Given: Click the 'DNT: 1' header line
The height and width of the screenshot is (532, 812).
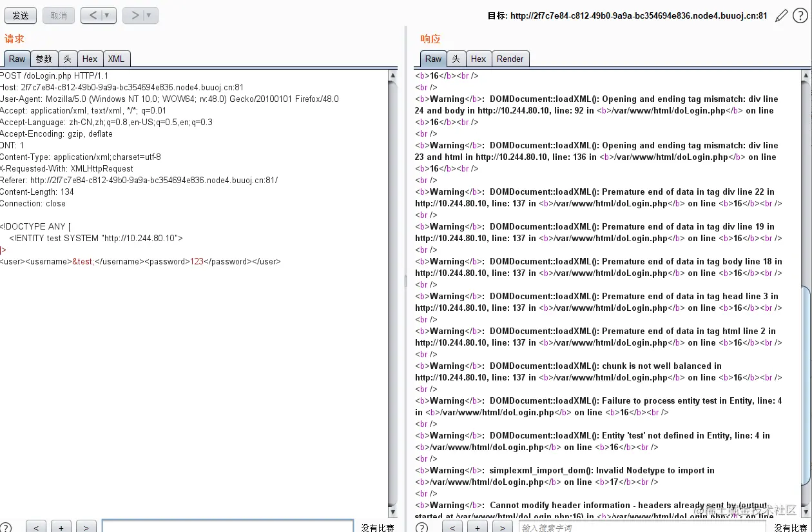Looking at the screenshot, I should (x=12, y=145).
